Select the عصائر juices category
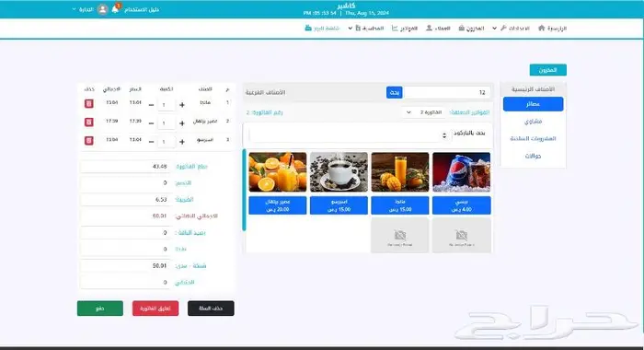 tap(533, 104)
